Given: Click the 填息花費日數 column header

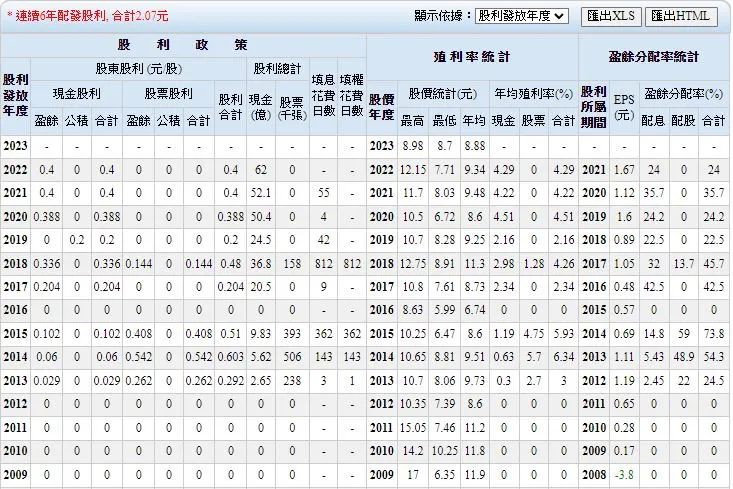Looking at the screenshot, I should click(323, 95).
